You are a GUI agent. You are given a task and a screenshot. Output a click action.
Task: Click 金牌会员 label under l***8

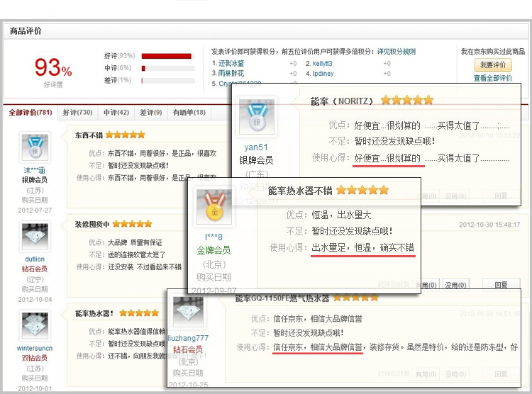pyautogui.click(x=214, y=250)
